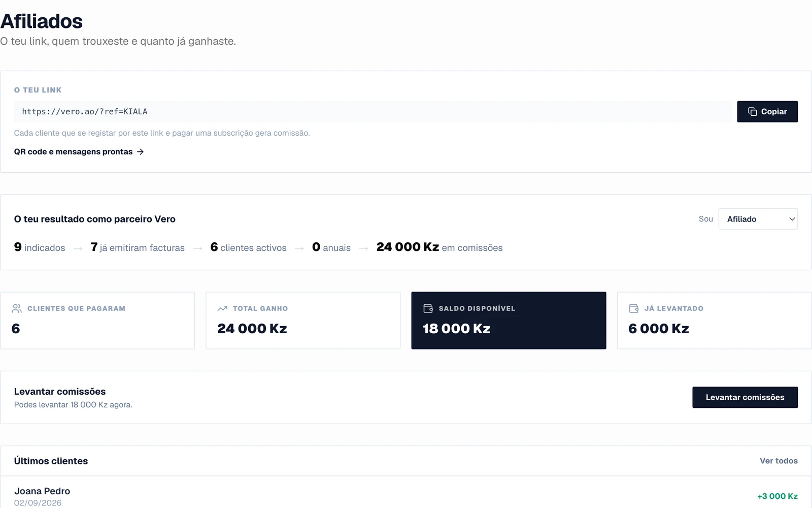The image size is (812, 508).
Task: Select the Joana Pedro client row name
Action: (x=42, y=491)
